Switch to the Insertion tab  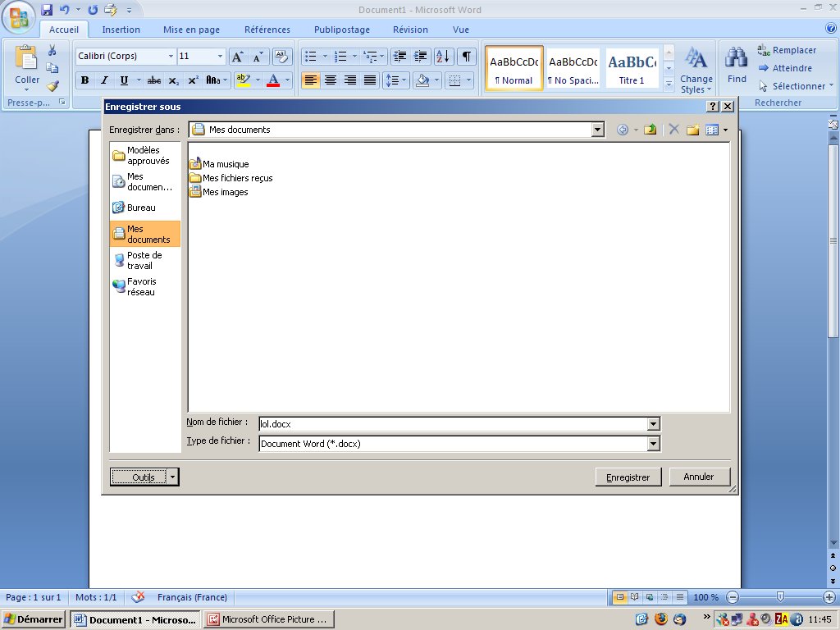[x=121, y=30]
